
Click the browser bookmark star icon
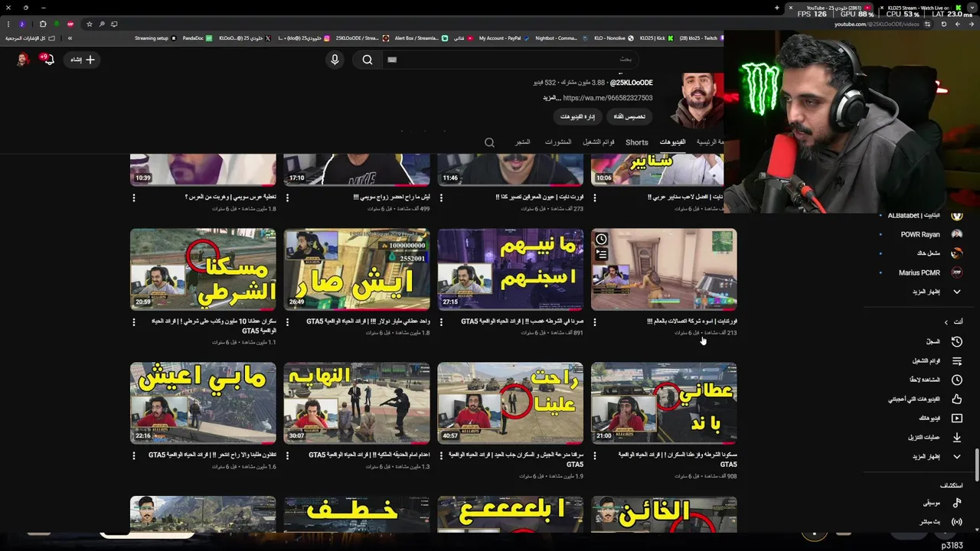click(x=89, y=24)
